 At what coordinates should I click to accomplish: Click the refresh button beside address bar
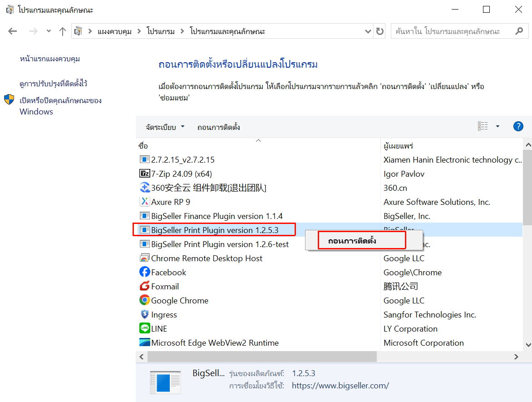click(x=380, y=31)
